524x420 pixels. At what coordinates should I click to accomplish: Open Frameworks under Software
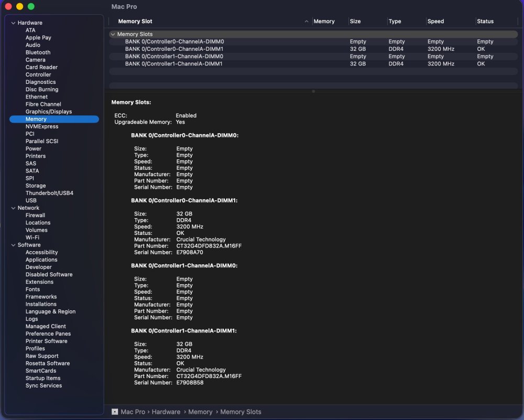pos(41,297)
